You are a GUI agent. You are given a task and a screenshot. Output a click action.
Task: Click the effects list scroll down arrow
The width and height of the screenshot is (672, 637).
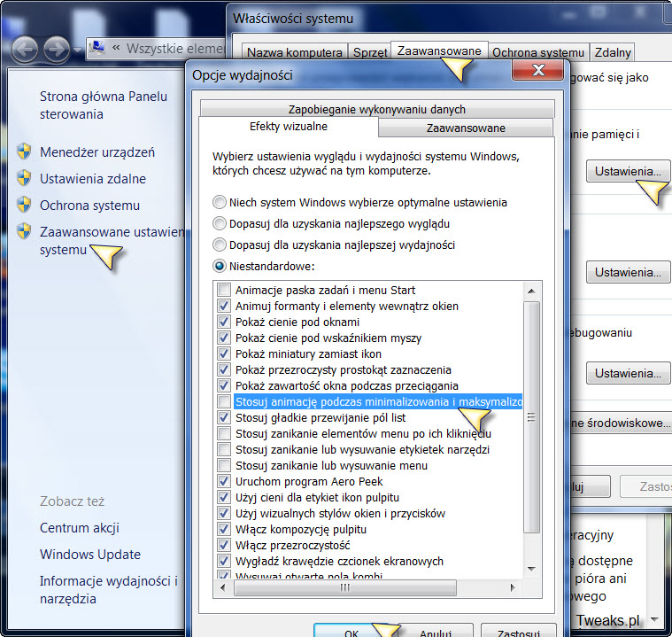(x=531, y=569)
